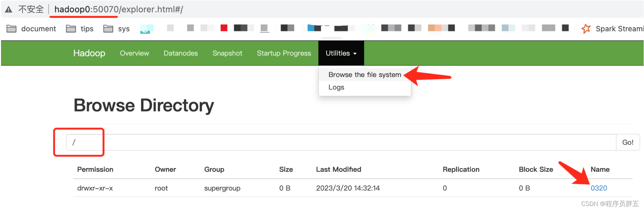Open the Datanodes page
This screenshot has width=644, height=210.
[x=181, y=53]
